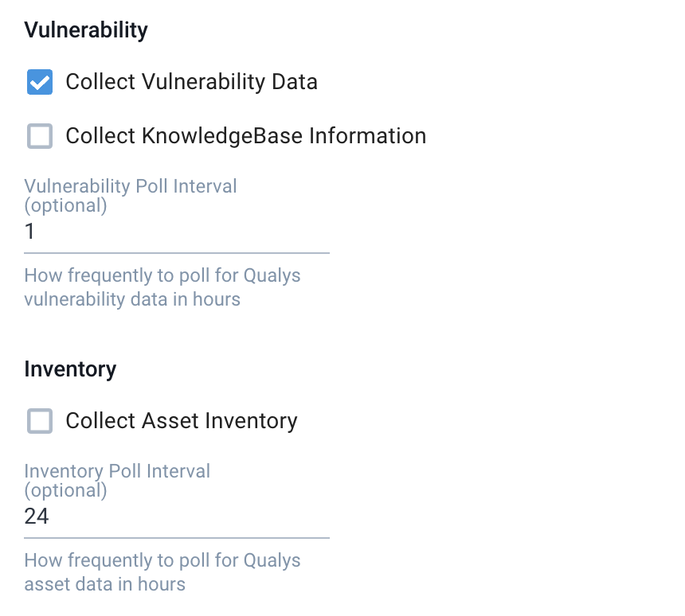The width and height of the screenshot is (685, 616).
Task: Select the value 24 in Inventory Poll Interval
Action: click(34, 516)
